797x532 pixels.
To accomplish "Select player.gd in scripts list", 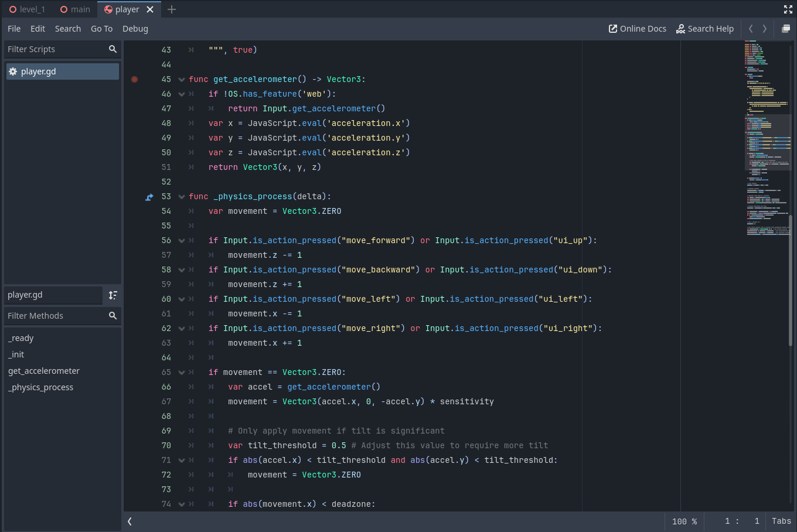I will coord(62,71).
